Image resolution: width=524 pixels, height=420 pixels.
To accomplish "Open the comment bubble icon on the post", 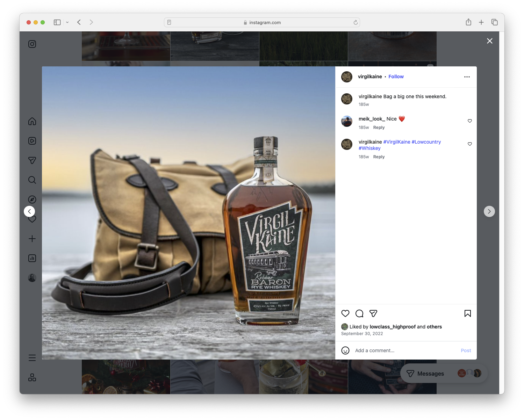I will [x=359, y=313].
